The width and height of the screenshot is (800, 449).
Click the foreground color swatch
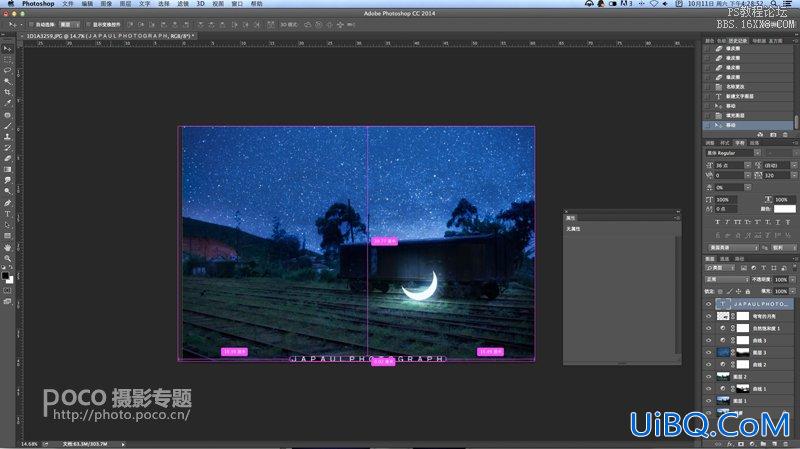point(5,276)
